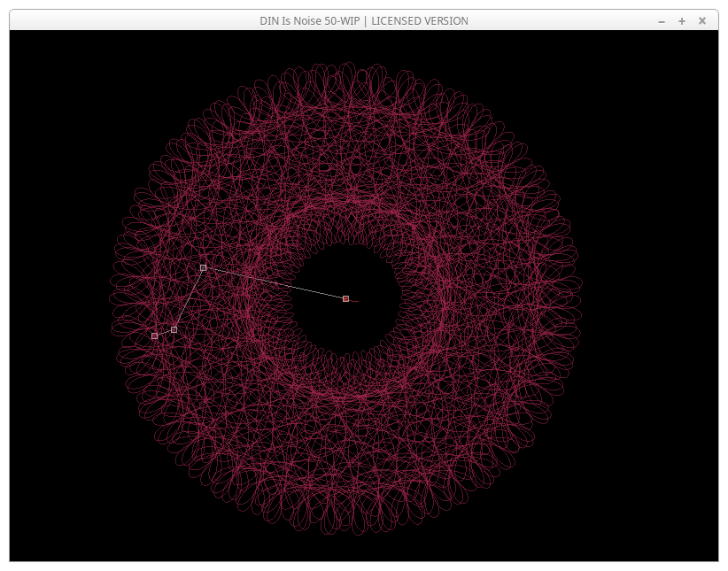Select the white square node at the free end of the arm chain
Image resolution: width=728 pixels, height=571 pixels.
pyautogui.click(x=155, y=336)
